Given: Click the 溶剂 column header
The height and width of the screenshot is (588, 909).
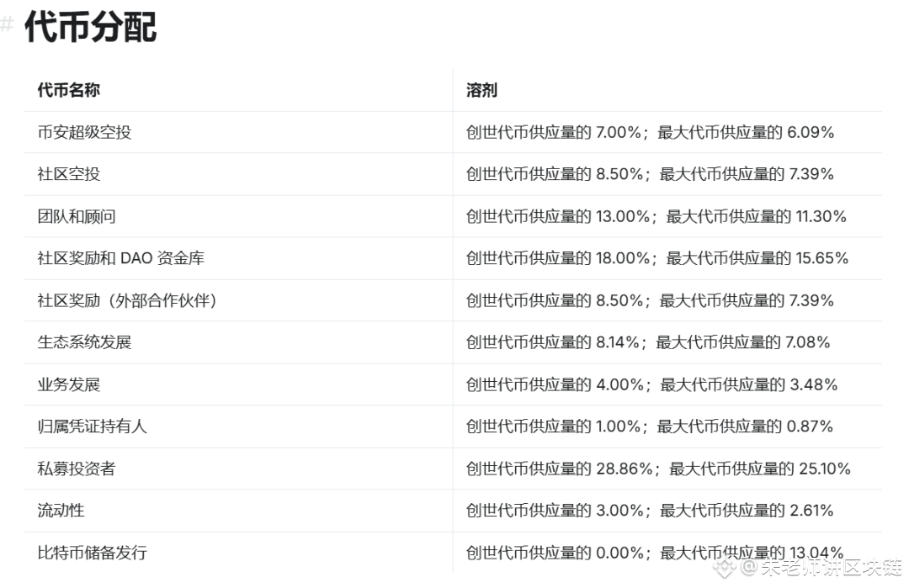Looking at the screenshot, I should click(481, 90).
